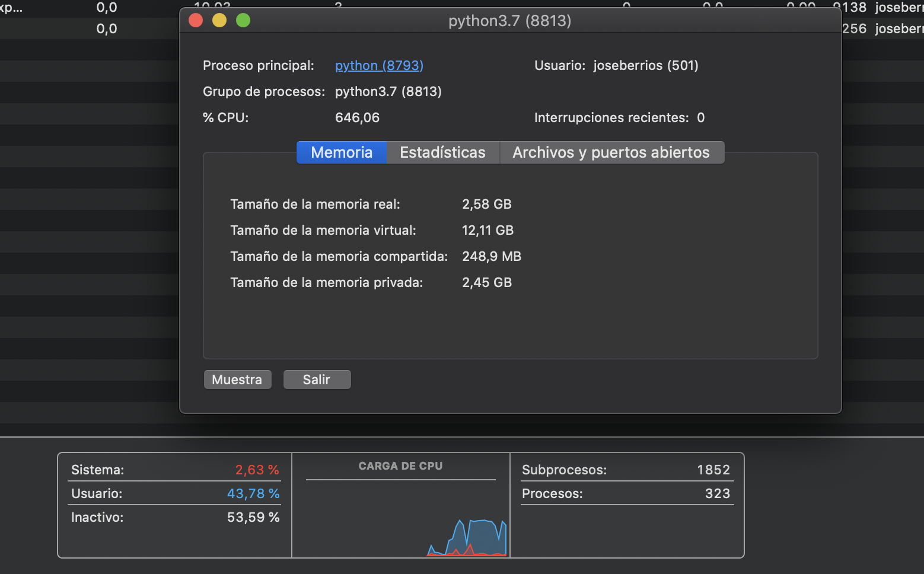Switch to the Estadísticas tab

[x=443, y=152]
